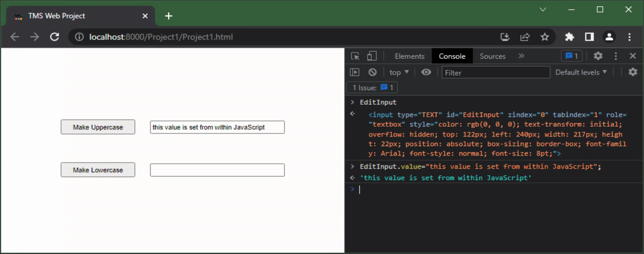Screen dimensions: 644x254
Task: Close the TMS Web Project tab
Action: pyautogui.click(x=145, y=16)
